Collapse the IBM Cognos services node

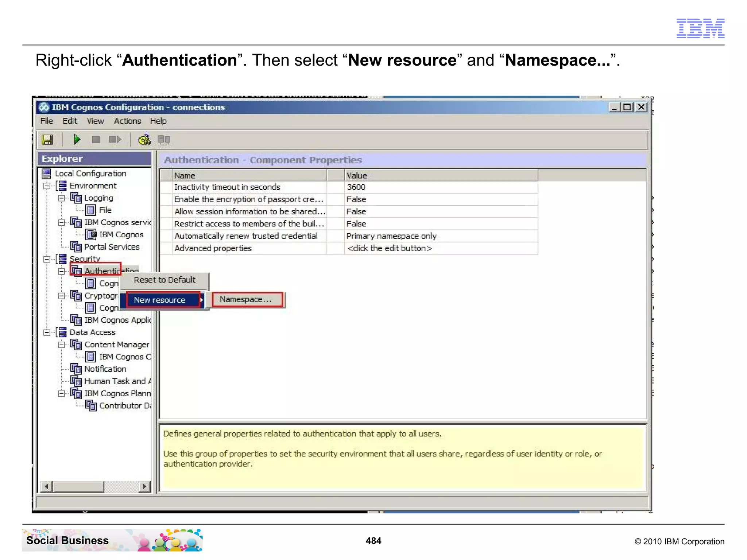point(61,222)
